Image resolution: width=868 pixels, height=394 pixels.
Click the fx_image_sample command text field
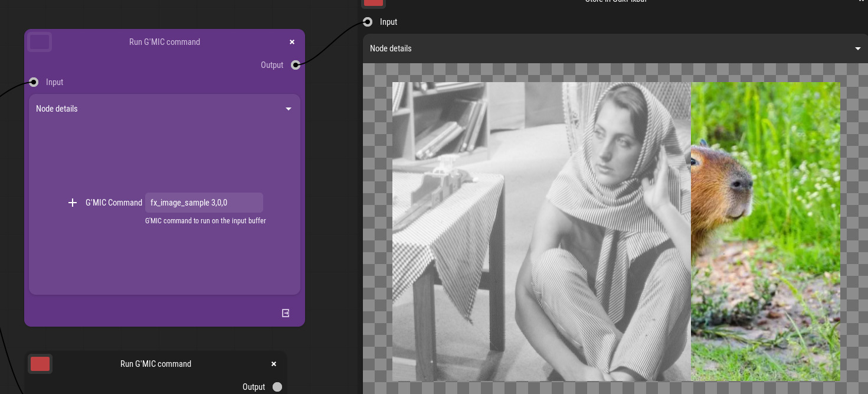(x=204, y=203)
